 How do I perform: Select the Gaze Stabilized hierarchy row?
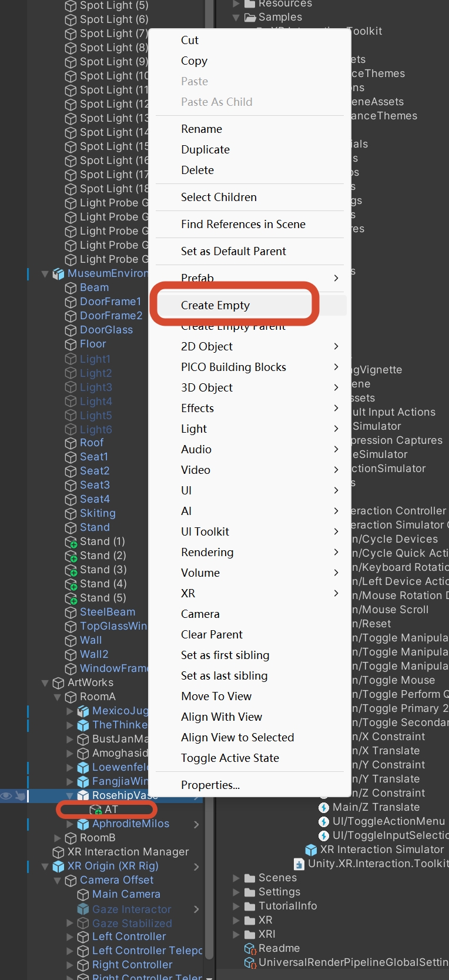point(132,924)
